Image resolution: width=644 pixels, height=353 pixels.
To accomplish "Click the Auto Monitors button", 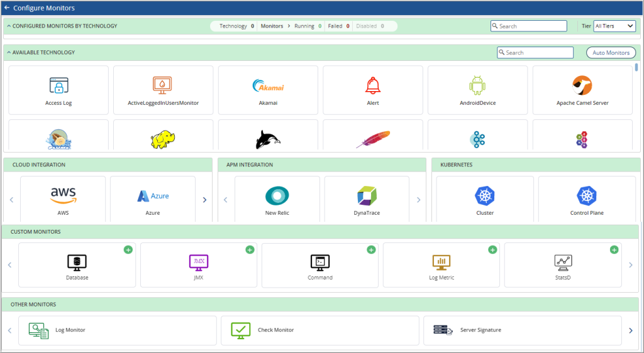I will coord(611,53).
